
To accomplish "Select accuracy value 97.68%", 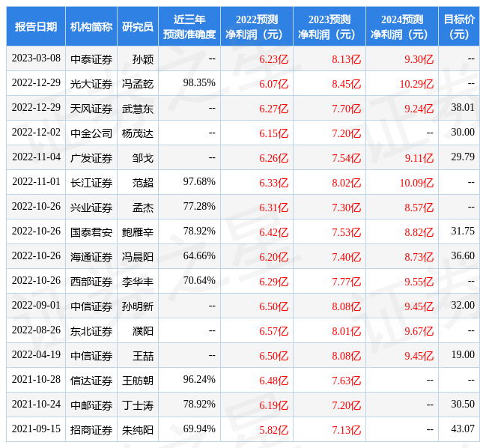I will point(199,181).
